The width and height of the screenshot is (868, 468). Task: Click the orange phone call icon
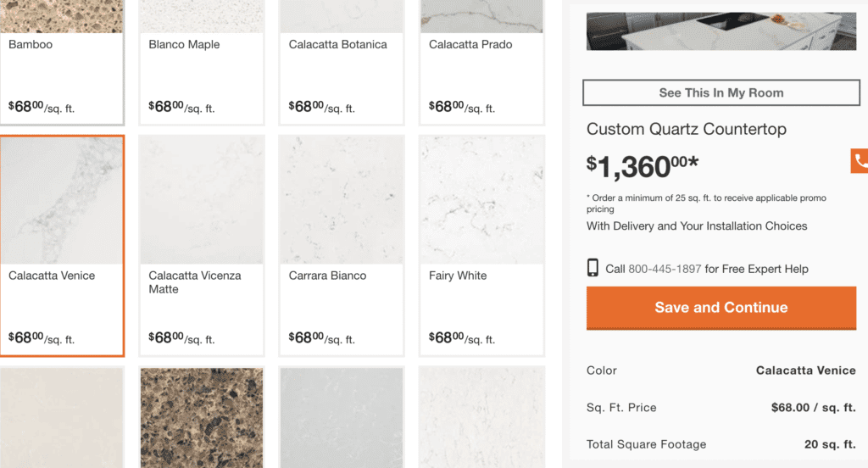(x=860, y=160)
